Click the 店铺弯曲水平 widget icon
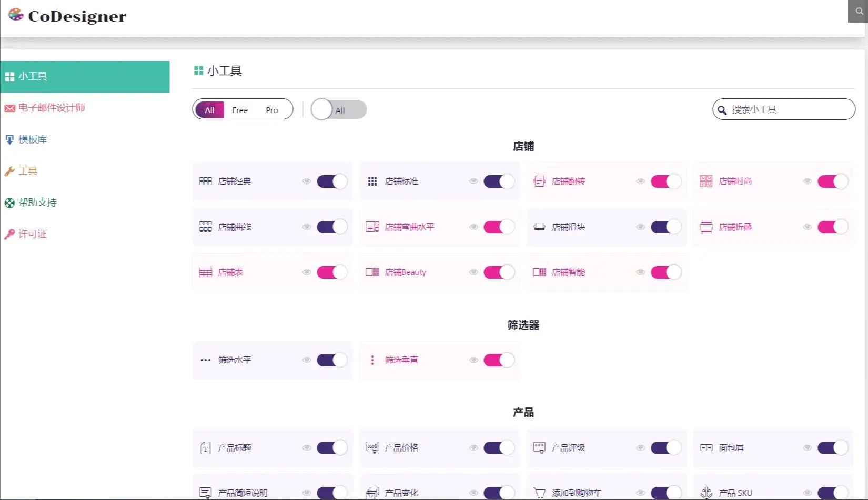 (372, 227)
